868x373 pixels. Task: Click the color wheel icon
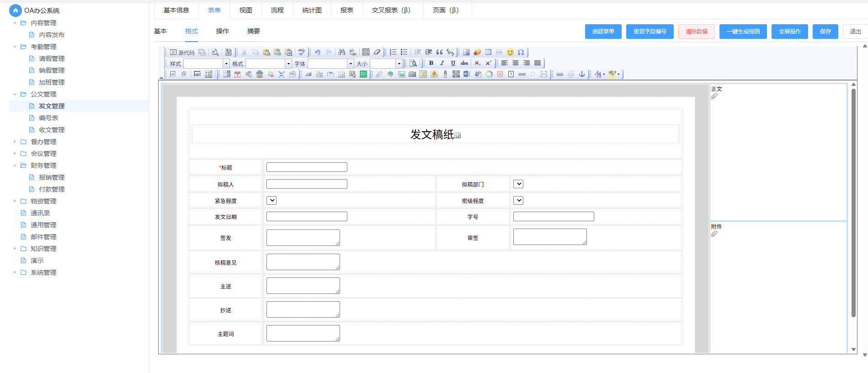click(x=489, y=74)
